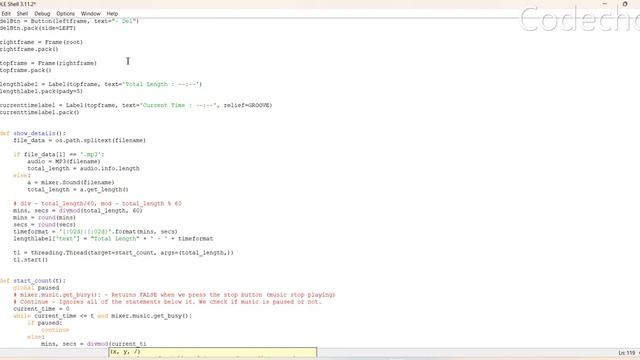The height and width of the screenshot is (360, 640).
Task: Click the 'rightframe.pack()' line
Action: pos(29,49)
